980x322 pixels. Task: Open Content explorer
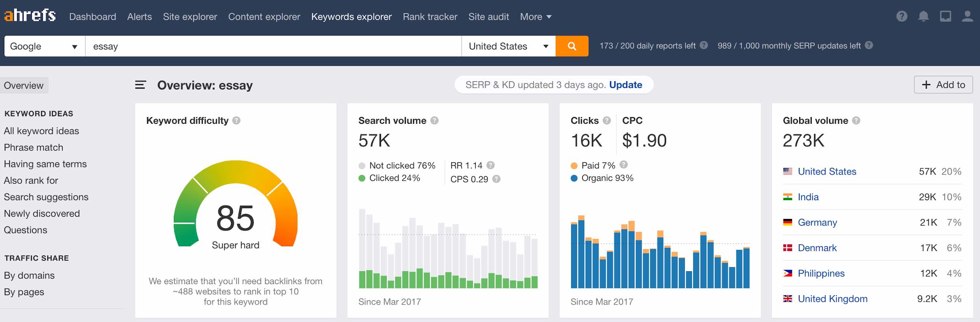click(x=264, y=17)
